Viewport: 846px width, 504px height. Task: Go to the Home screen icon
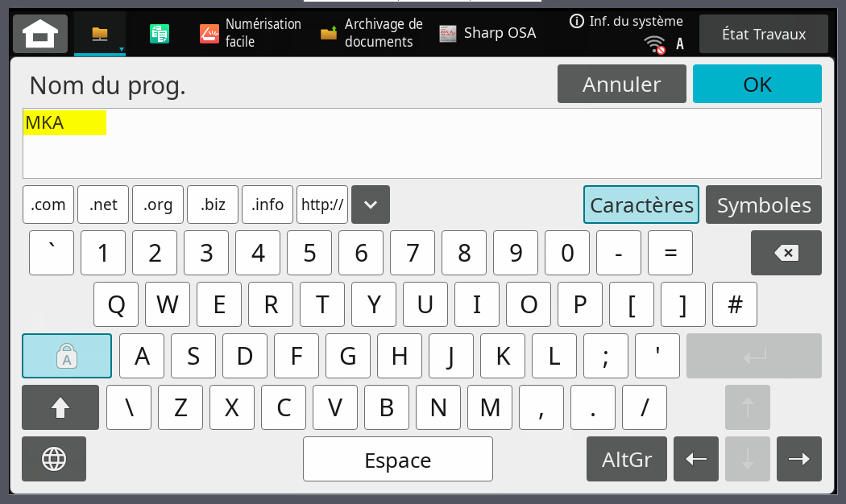[x=40, y=34]
